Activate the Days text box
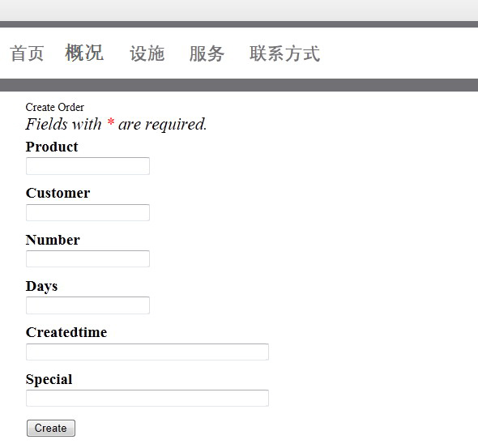Screen dimensions: 478x448 [87, 305]
